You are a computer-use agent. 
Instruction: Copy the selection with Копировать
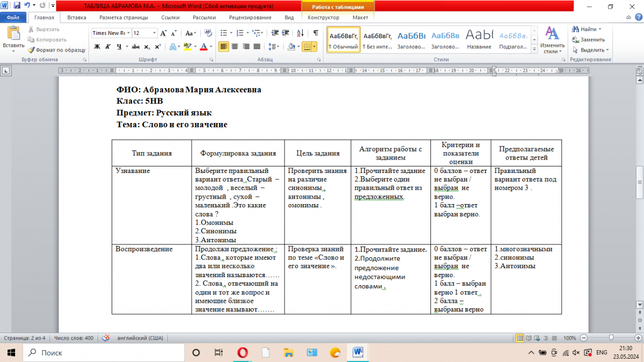[47, 40]
